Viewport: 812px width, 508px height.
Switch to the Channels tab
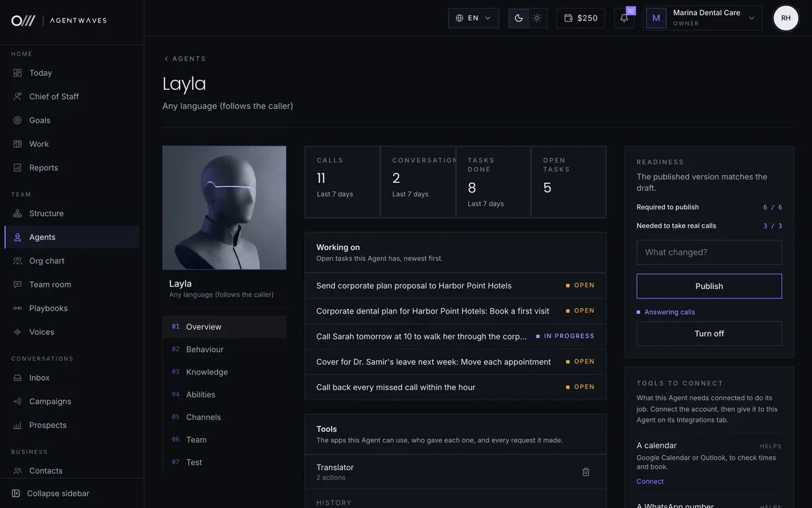pos(225,417)
